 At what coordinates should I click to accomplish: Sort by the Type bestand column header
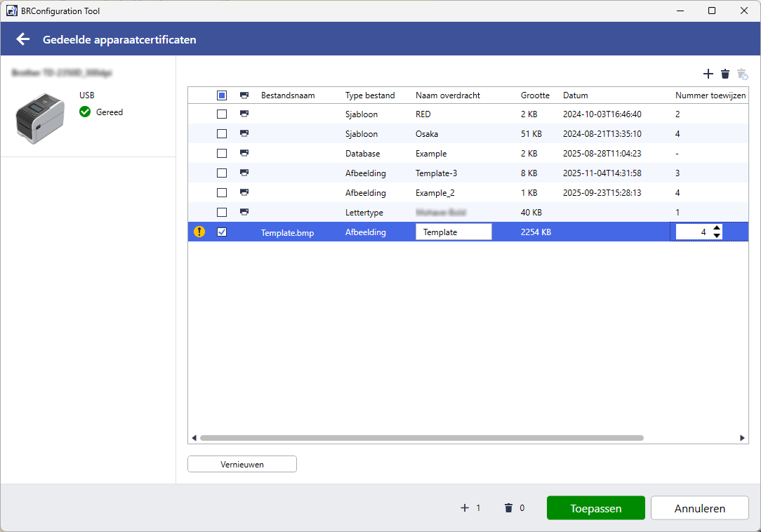pyautogui.click(x=370, y=95)
